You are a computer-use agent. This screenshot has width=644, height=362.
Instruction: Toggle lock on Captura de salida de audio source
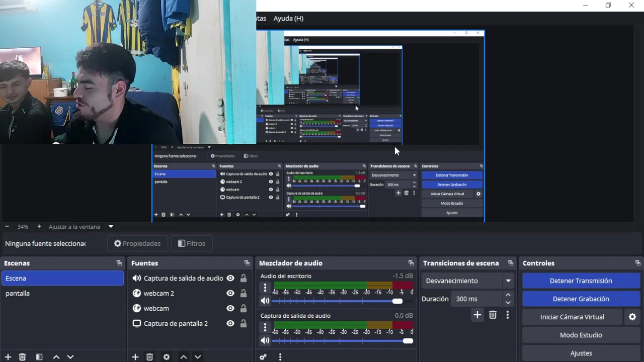244,278
